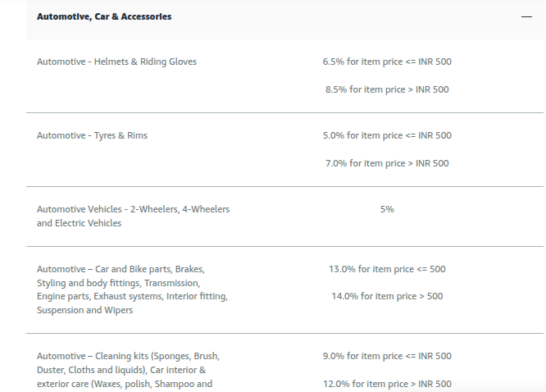This screenshot has height=392, width=546.
Task: Click the Automotive, Car & Accessories heading
Action: coord(104,16)
